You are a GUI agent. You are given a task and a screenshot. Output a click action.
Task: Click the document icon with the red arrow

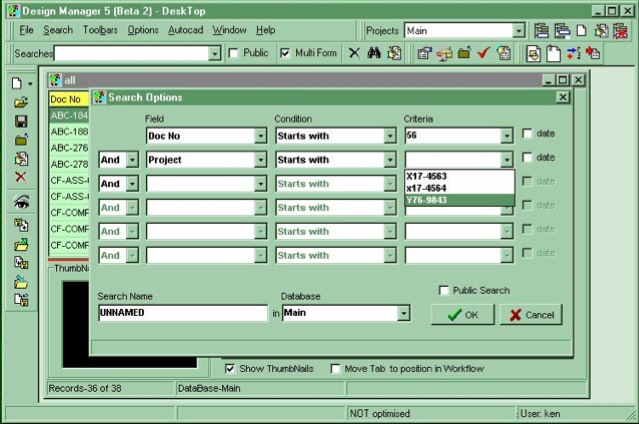pyautogui.click(x=593, y=53)
